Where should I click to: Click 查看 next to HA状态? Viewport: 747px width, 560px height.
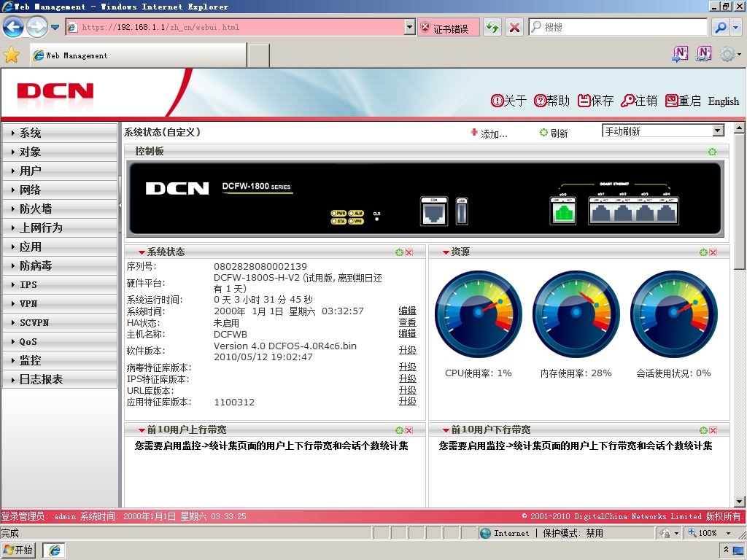point(407,322)
